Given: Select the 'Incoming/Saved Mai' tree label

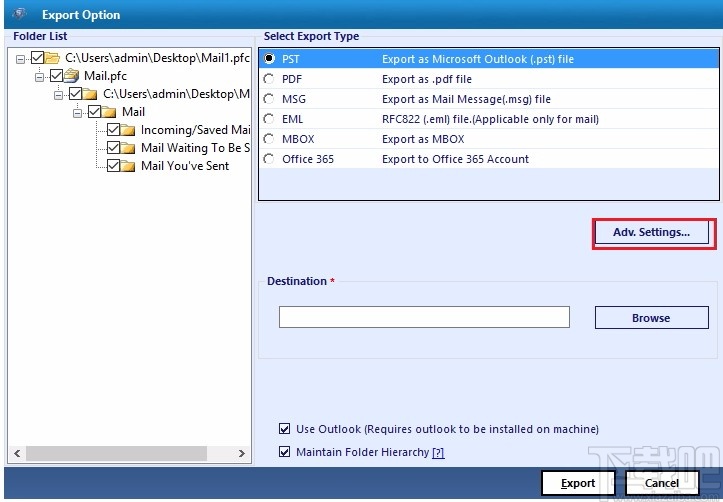Looking at the screenshot, I should pos(196,130).
